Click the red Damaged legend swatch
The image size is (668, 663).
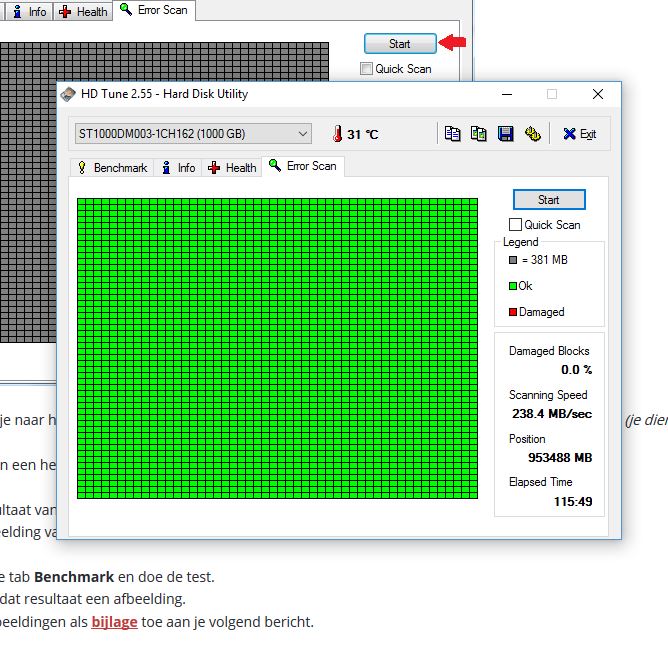point(513,312)
